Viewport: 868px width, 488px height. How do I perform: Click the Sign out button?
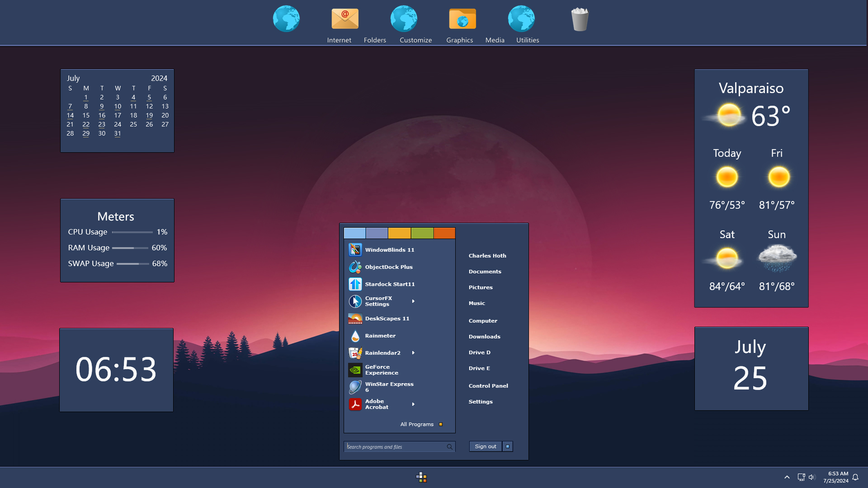(486, 446)
